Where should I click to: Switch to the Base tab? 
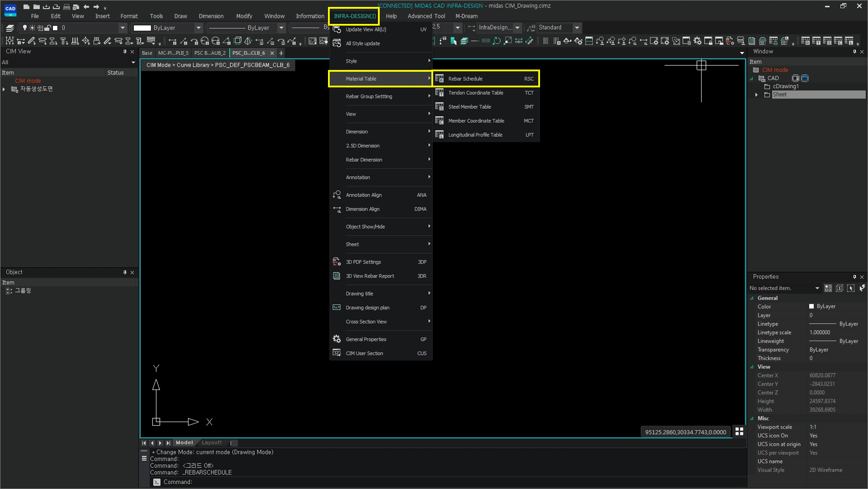click(147, 53)
